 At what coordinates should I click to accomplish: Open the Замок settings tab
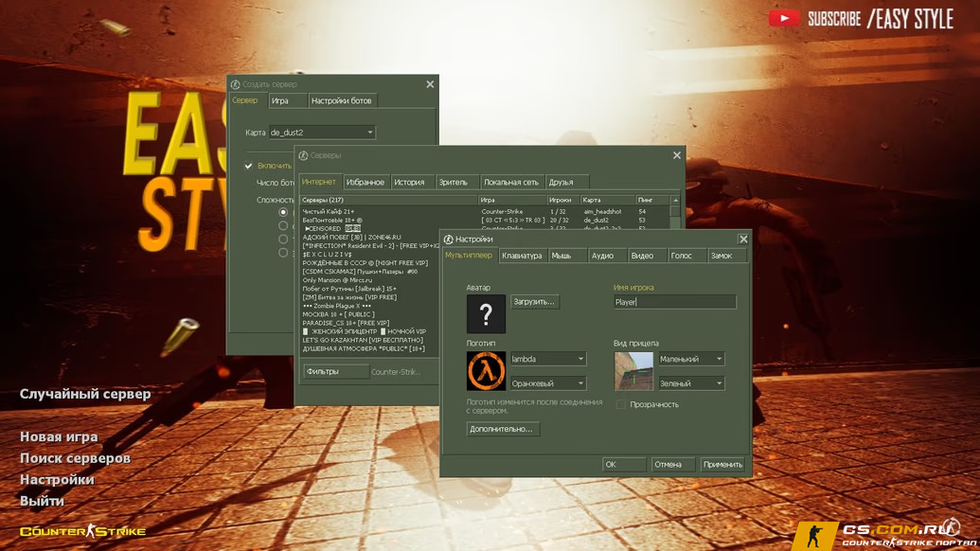727,256
